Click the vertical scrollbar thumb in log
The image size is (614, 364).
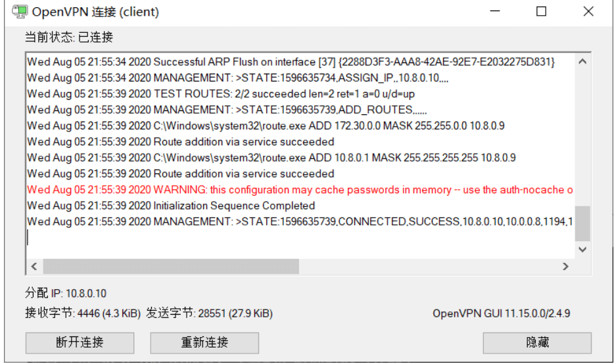point(582,223)
